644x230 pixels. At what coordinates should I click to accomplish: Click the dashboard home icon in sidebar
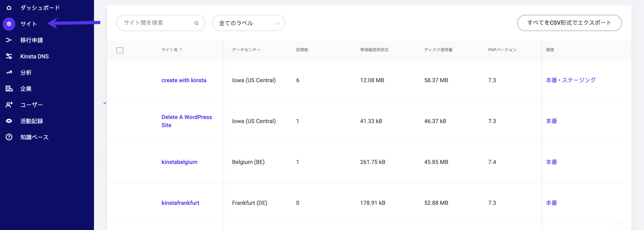[x=9, y=8]
